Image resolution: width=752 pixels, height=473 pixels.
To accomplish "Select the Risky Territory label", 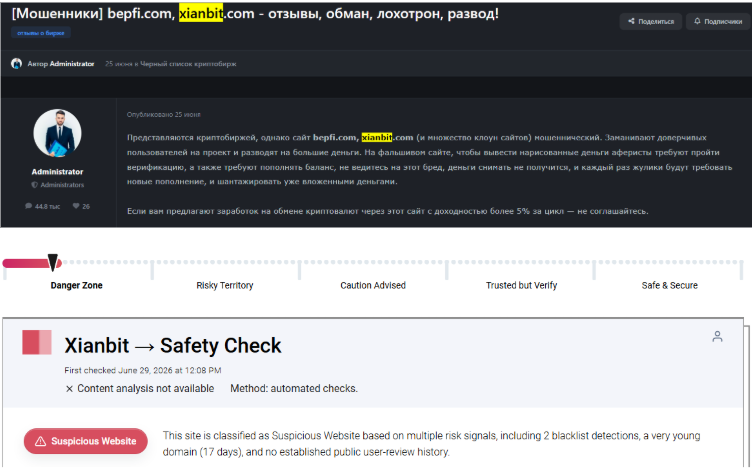I will [x=224, y=285].
